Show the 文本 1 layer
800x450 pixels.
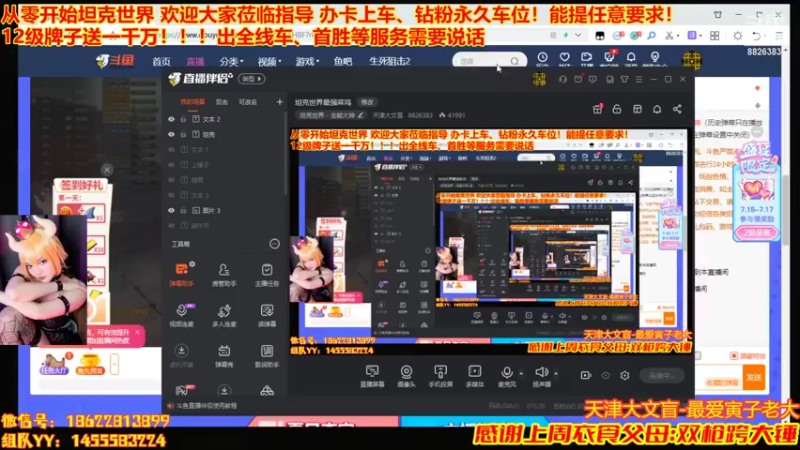[x=171, y=149]
